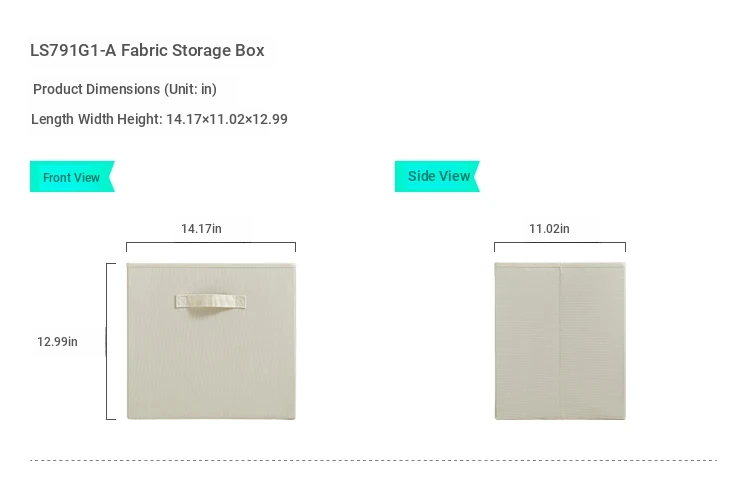Click the bracket line above front box
The image size is (750, 480).
[211, 243]
